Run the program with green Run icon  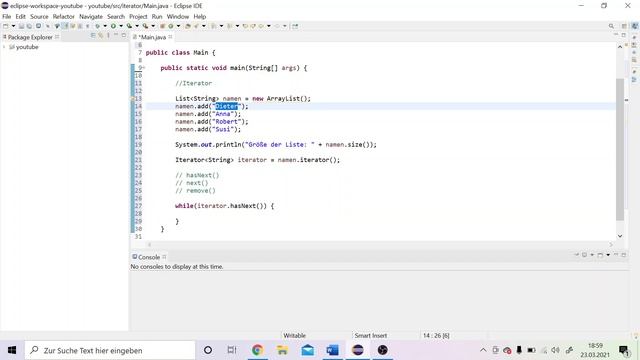coord(113,26)
